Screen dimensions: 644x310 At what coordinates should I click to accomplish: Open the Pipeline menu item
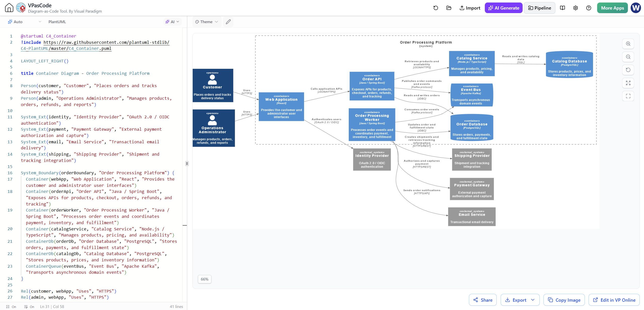[539, 8]
